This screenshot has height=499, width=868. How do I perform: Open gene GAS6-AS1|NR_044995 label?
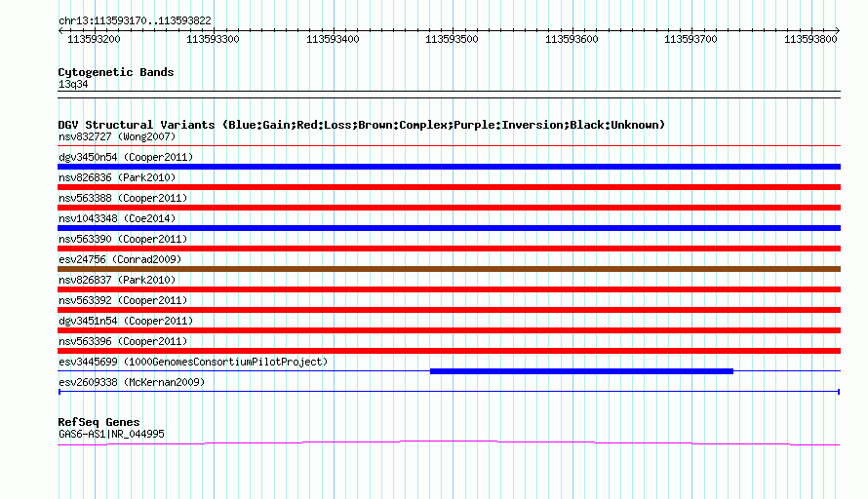coord(111,435)
